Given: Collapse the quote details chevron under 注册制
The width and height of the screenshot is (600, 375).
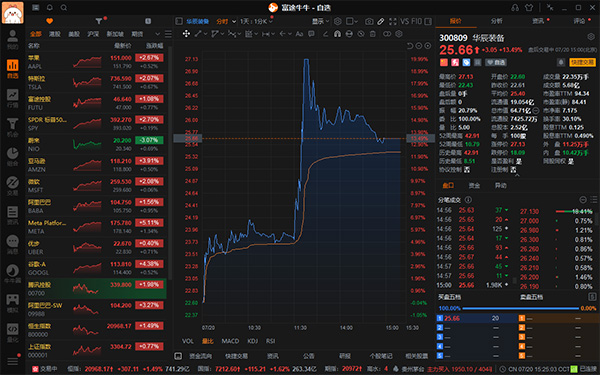Looking at the screenshot, I should click(x=517, y=175).
